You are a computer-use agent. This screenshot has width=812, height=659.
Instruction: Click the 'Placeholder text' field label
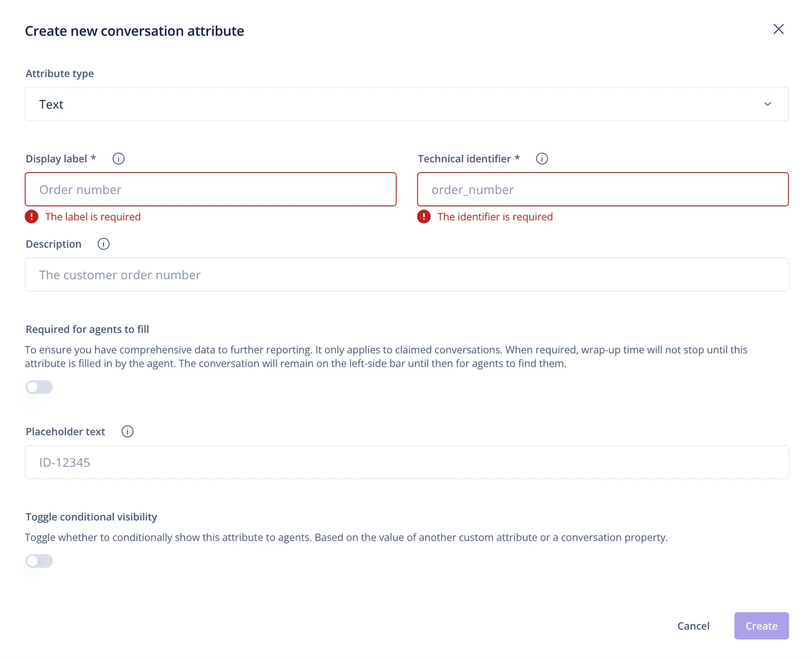click(x=65, y=432)
